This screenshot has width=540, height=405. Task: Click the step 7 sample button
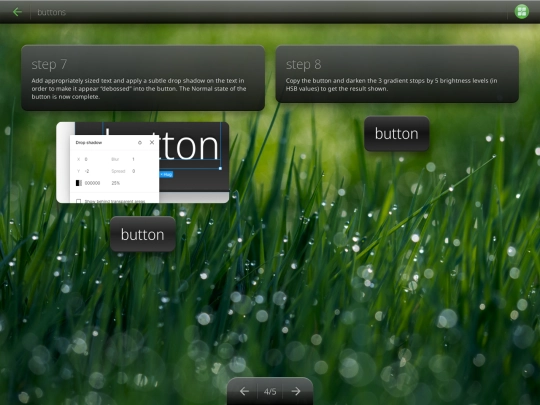coord(143,234)
